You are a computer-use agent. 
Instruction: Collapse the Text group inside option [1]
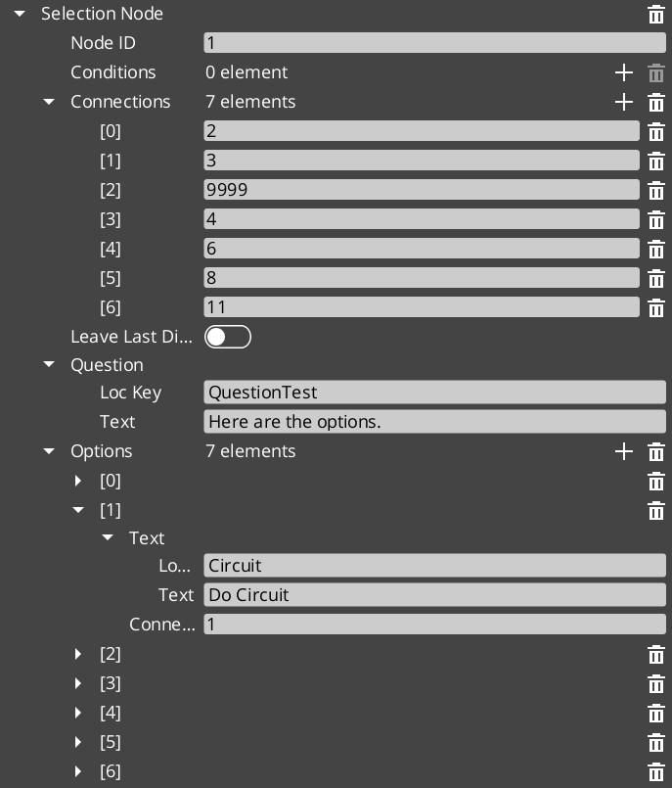(108, 537)
